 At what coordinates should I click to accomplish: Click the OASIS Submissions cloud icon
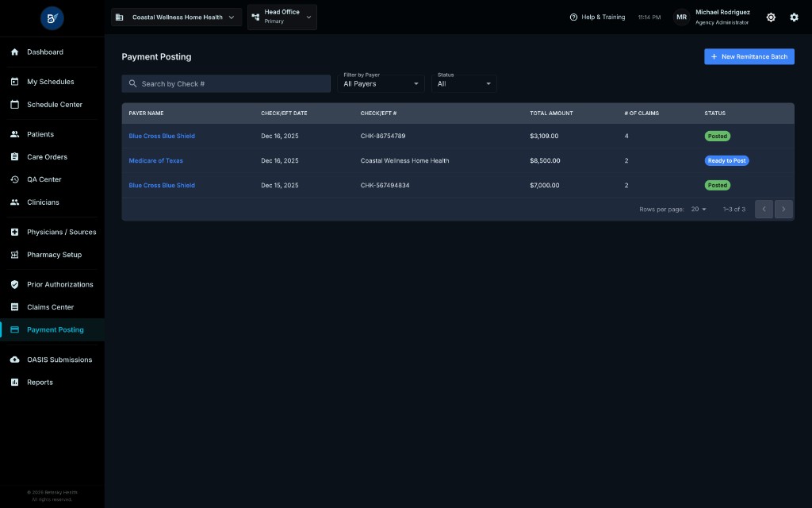pyautogui.click(x=14, y=360)
